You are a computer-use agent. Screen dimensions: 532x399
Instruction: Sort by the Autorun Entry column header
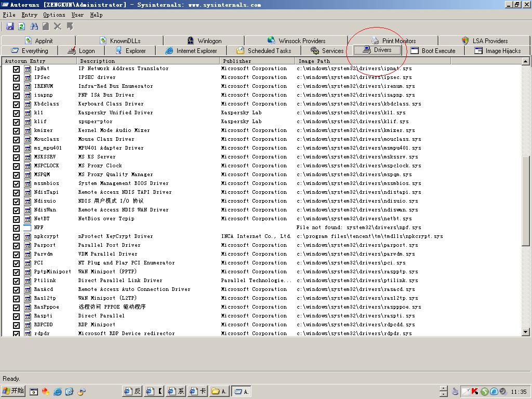[x=39, y=61]
